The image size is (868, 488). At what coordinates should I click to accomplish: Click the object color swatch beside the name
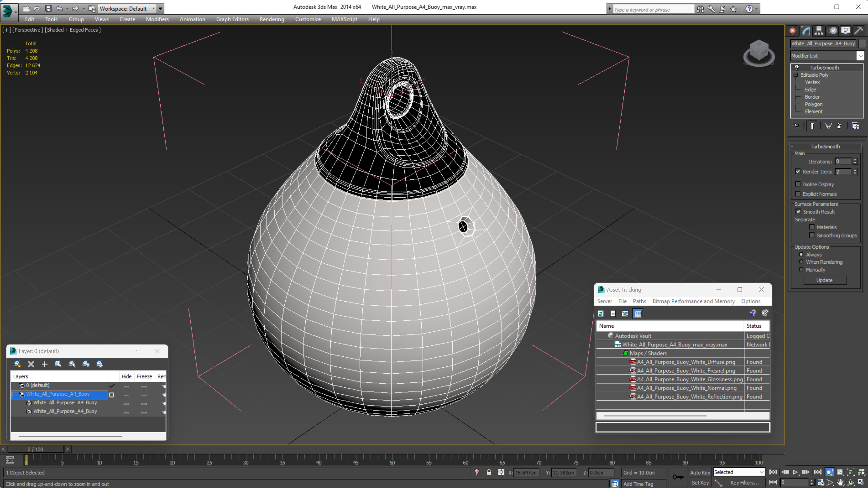(x=862, y=43)
